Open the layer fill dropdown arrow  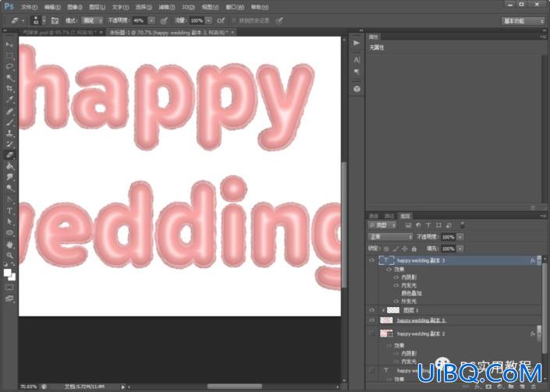[x=460, y=249]
